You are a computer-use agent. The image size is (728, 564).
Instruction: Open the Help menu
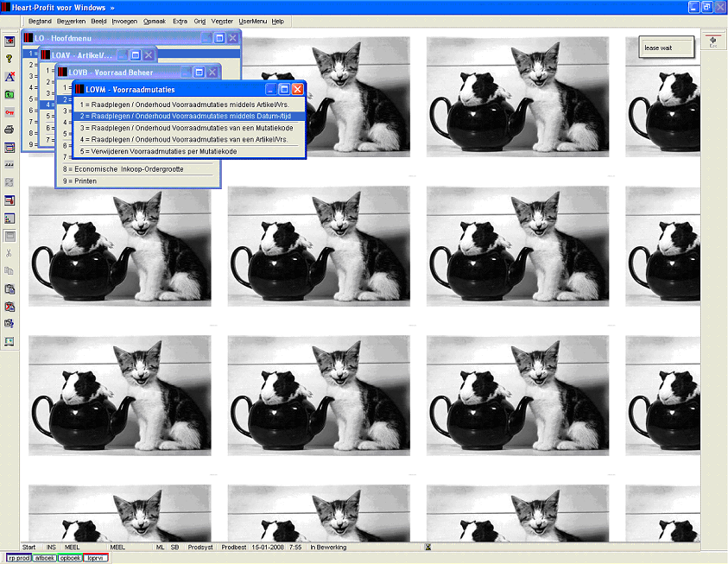click(x=278, y=22)
